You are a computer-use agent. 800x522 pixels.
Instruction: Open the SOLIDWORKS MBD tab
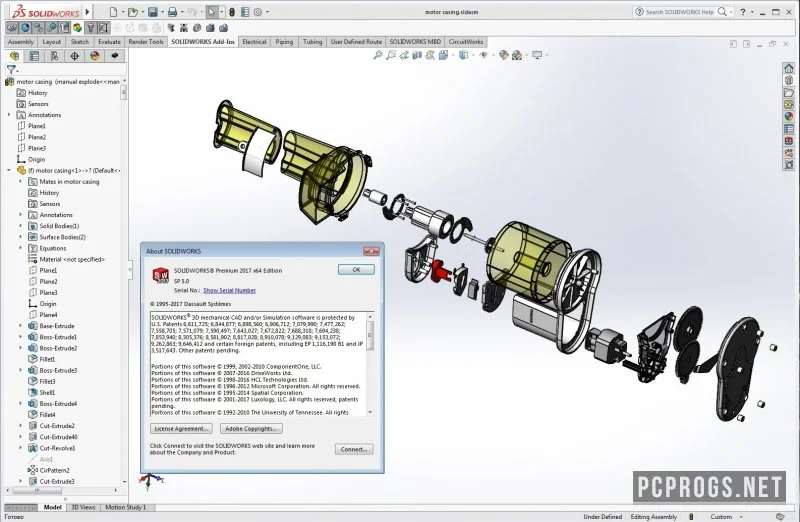pos(415,42)
